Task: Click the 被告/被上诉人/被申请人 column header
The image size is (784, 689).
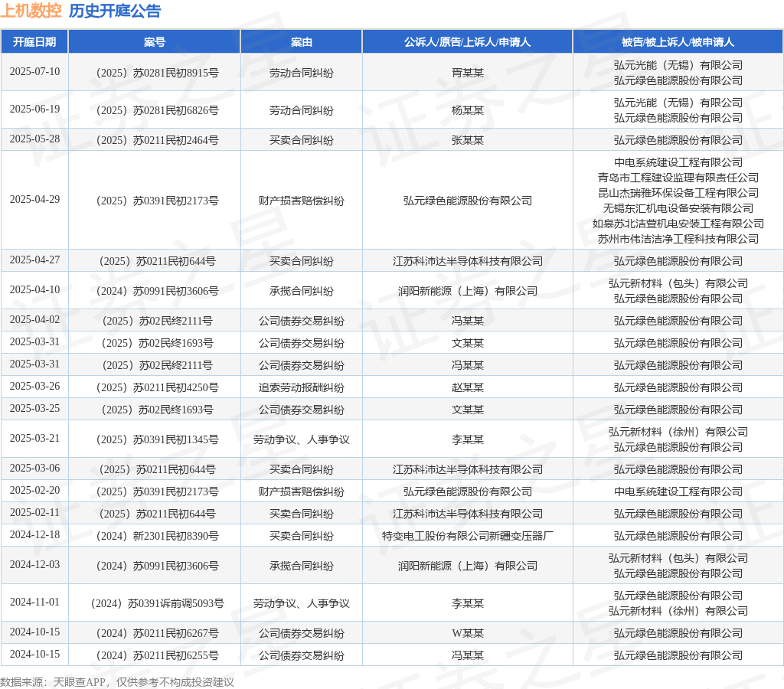Action: tap(678, 42)
